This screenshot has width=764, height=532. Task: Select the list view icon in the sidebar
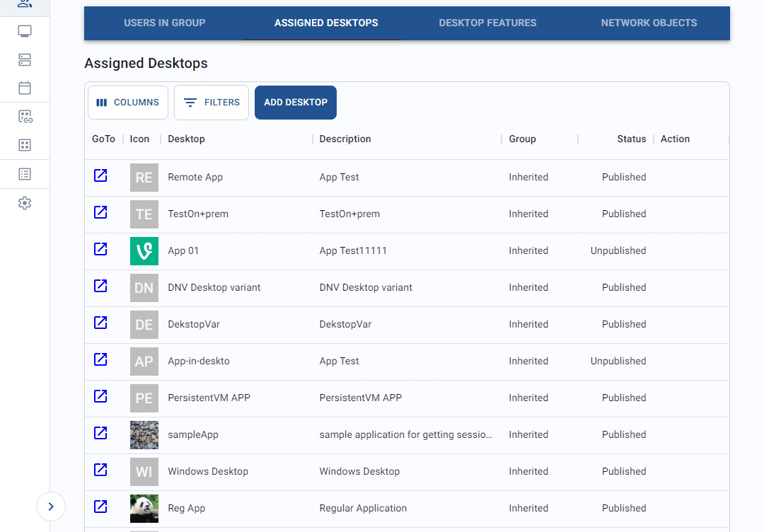tap(24, 173)
